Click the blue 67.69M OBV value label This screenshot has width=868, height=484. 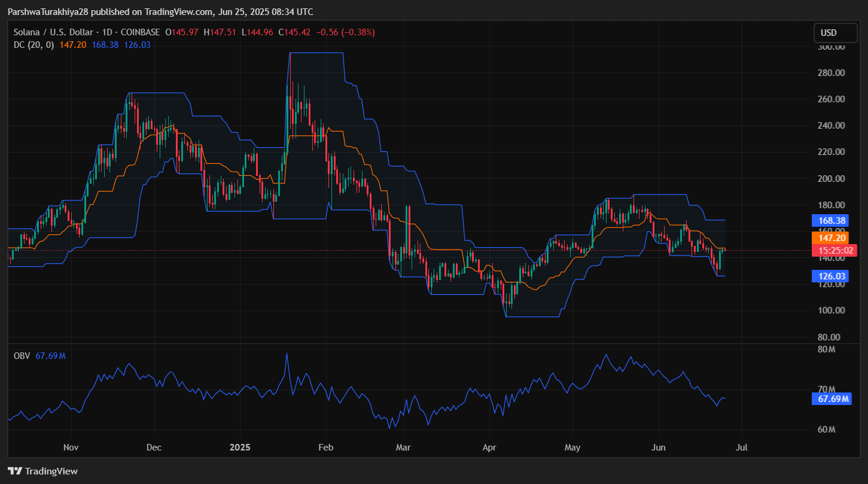pyautogui.click(x=832, y=398)
